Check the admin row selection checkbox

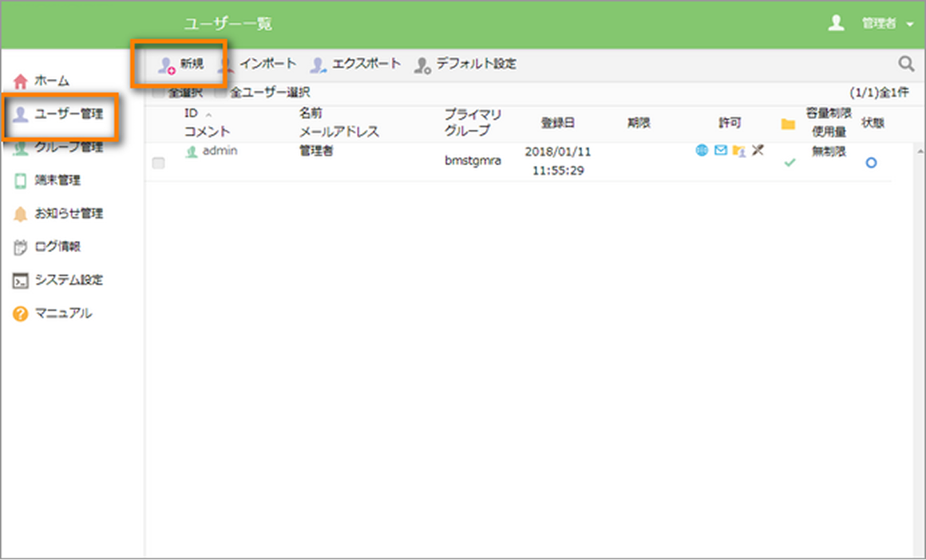coord(157,161)
